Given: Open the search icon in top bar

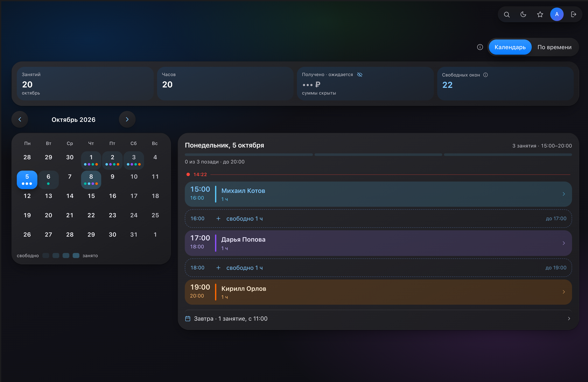Looking at the screenshot, I should (507, 14).
